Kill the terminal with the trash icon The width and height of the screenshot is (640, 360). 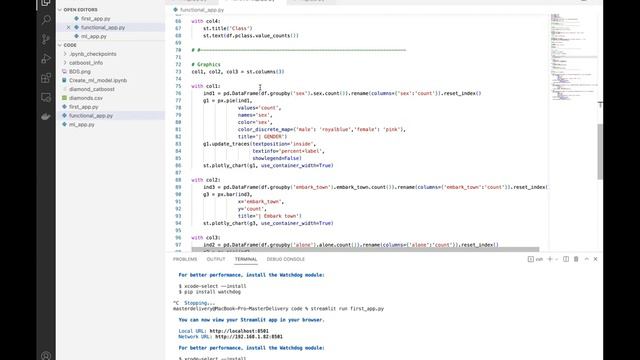tap(576, 259)
